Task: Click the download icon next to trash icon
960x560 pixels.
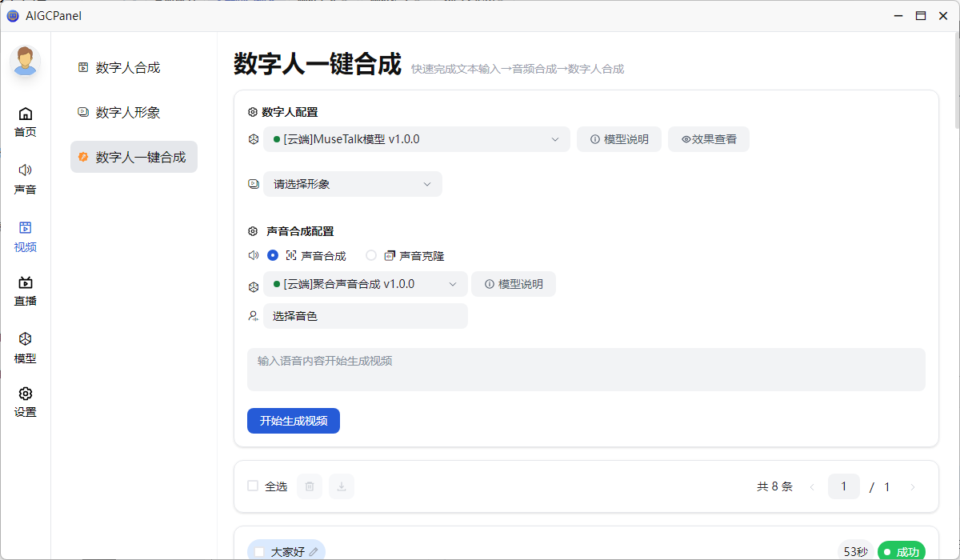Action: tap(341, 486)
